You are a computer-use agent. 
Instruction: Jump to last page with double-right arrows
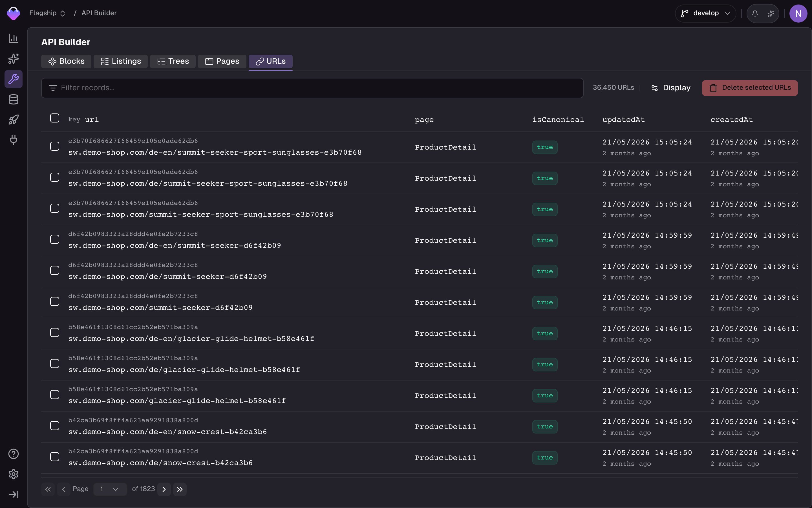180,489
